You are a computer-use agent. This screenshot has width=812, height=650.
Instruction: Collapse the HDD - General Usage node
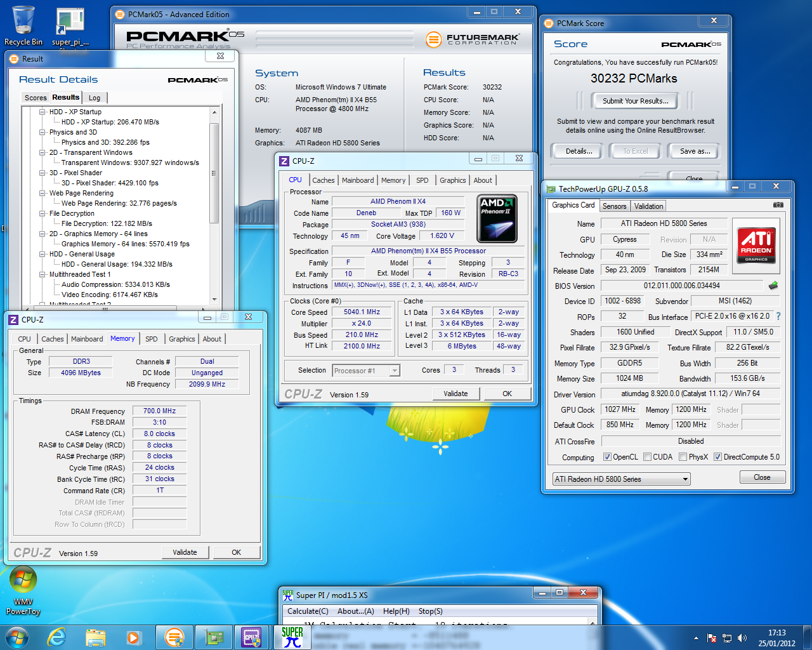point(43,254)
